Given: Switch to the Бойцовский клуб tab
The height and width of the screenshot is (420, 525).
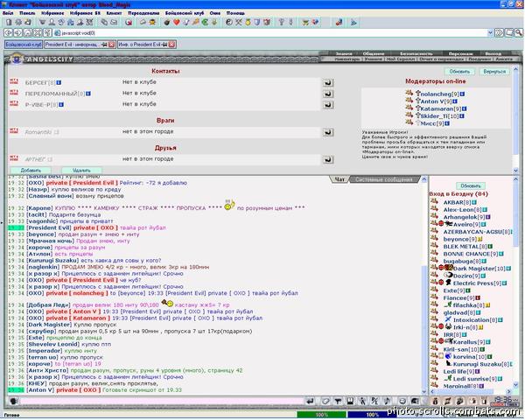Looking at the screenshot, I should (x=24, y=45).
